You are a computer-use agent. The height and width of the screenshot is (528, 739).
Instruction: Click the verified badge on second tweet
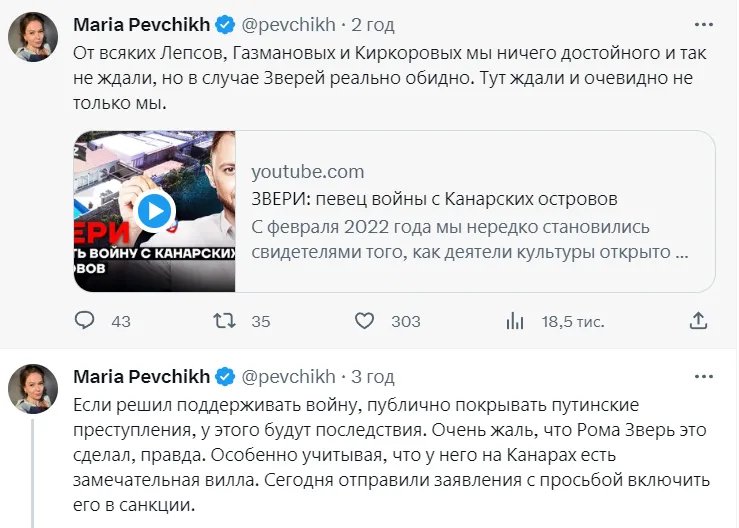(226, 377)
